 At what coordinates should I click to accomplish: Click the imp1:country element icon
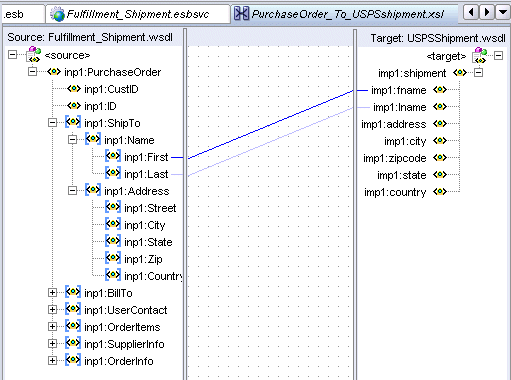coord(440,192)
